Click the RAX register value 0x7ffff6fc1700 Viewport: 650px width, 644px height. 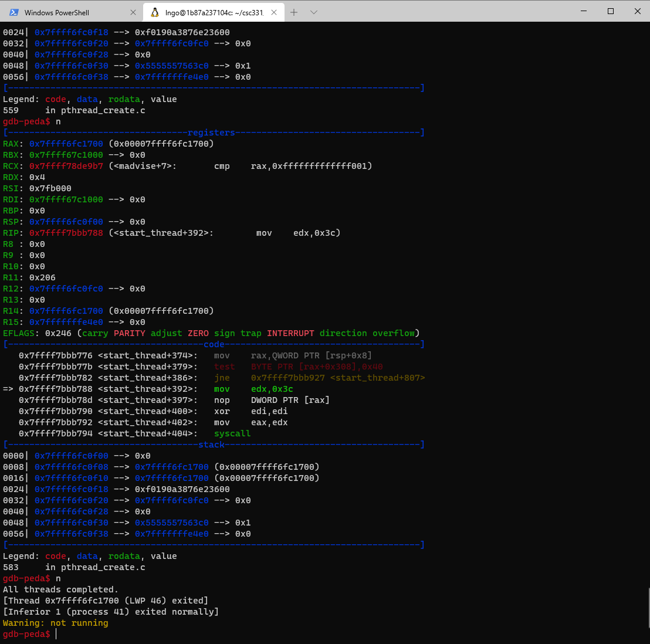[x=66, y=144]
